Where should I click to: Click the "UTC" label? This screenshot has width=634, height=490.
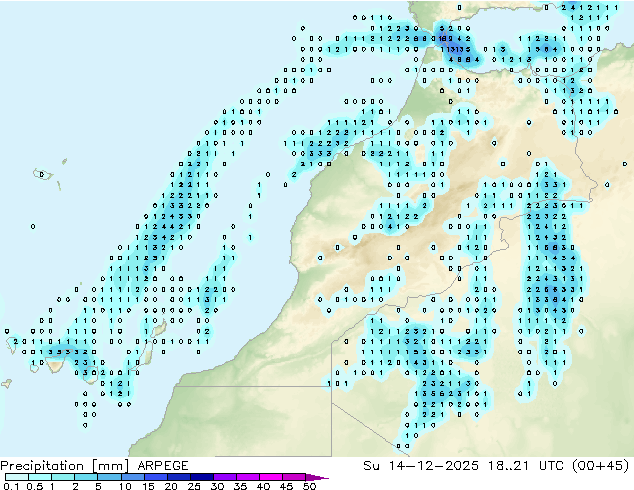(x=552, y=466)
